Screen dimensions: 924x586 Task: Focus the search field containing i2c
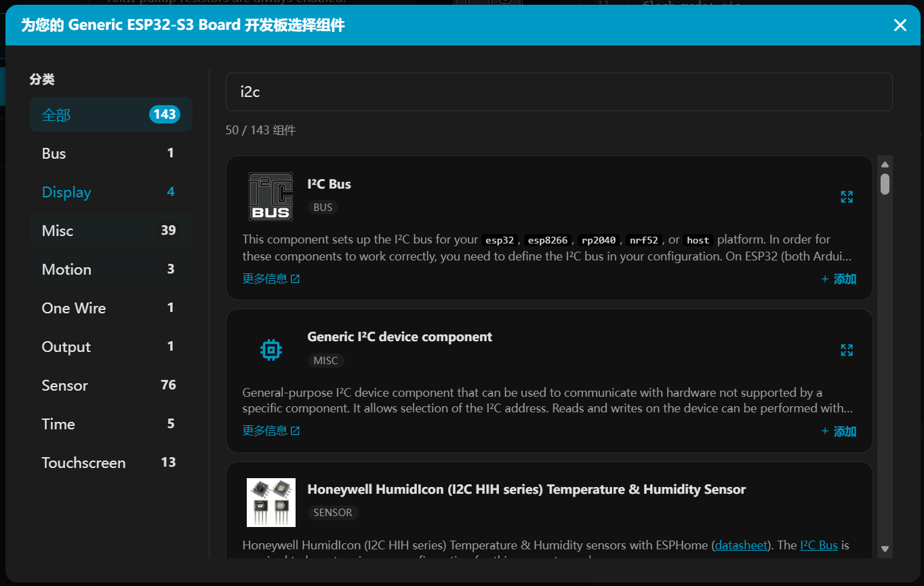pyautogui.click(x=559, y=92)
